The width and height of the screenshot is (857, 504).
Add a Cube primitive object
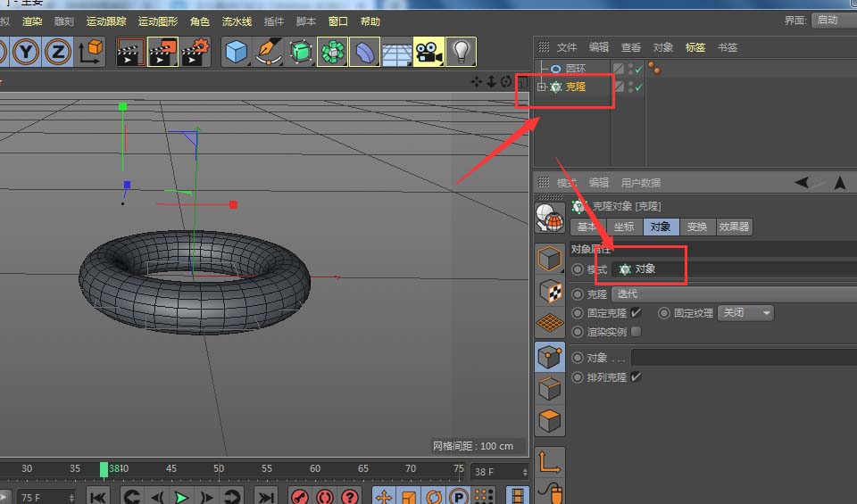(x=236, y=53)
